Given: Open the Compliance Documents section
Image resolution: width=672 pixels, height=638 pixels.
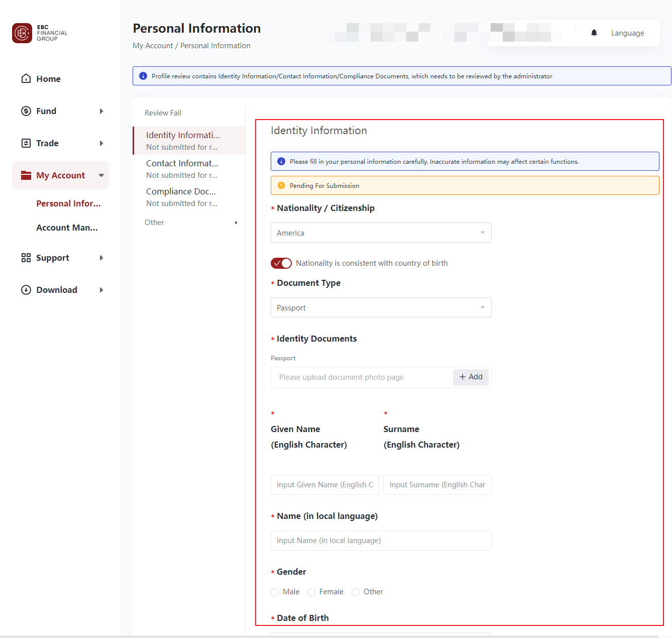Looking at the screenshot, I should (181, 191).
